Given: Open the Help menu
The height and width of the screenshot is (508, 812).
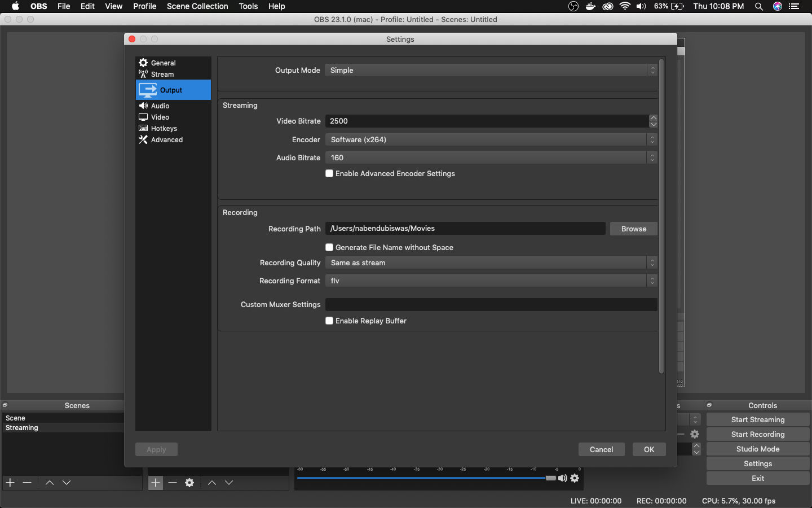Looking at the screenshot, I should pyautogui.click(x=276, y=6).
